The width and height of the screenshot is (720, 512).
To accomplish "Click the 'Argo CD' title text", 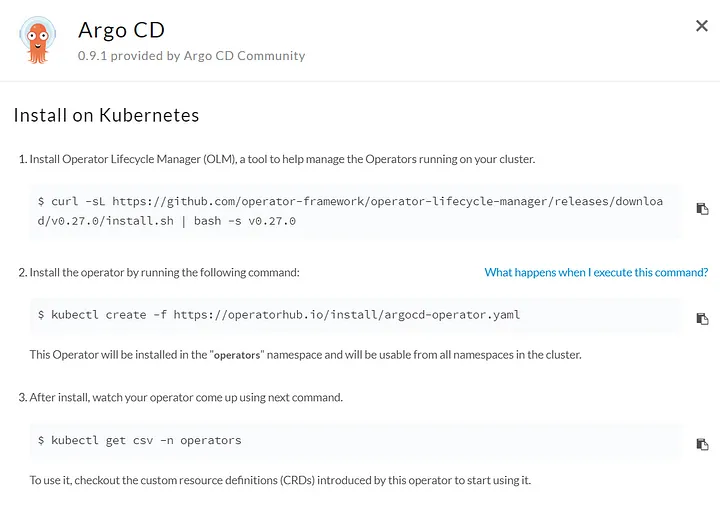I will pyautogui.click(x=121, y=31).
